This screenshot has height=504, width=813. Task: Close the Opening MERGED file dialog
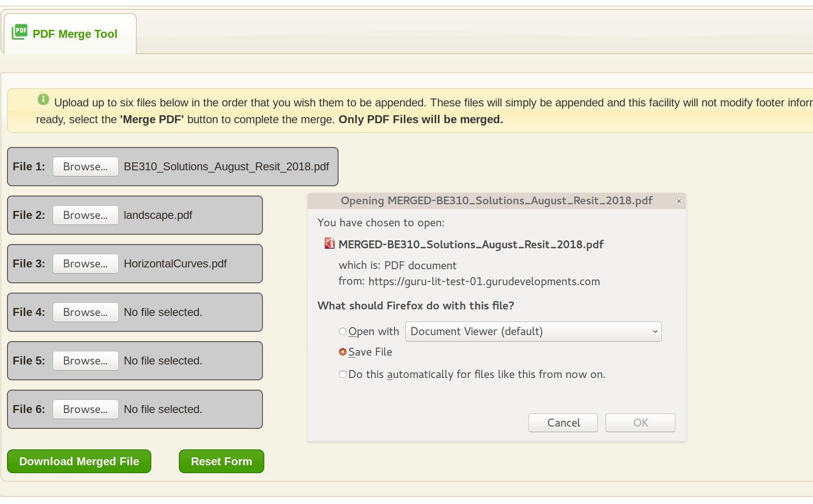tap(679, 201)
